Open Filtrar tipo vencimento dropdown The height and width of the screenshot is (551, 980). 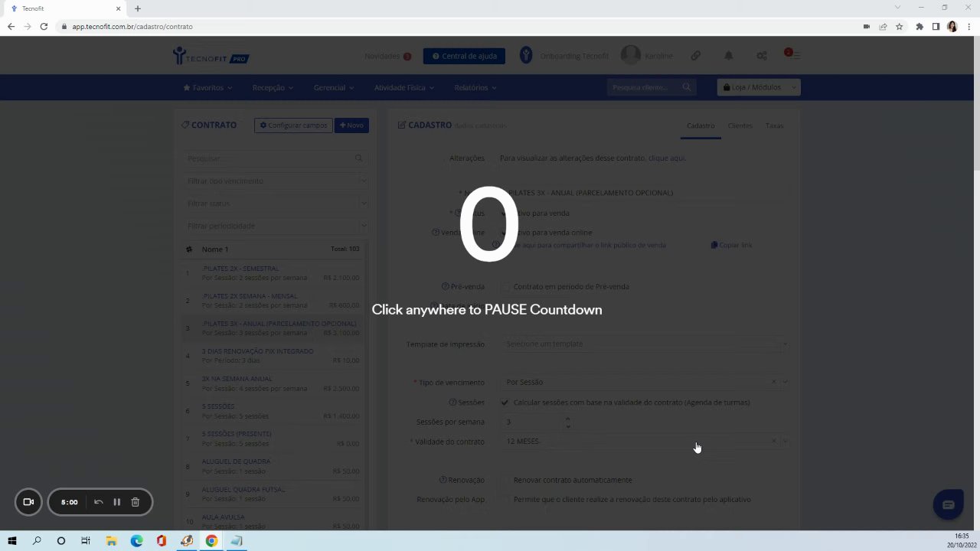tap(276, 181)
